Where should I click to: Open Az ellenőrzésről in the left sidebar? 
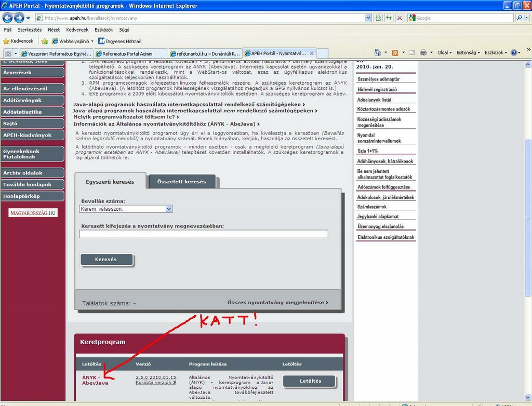point(33,89)
